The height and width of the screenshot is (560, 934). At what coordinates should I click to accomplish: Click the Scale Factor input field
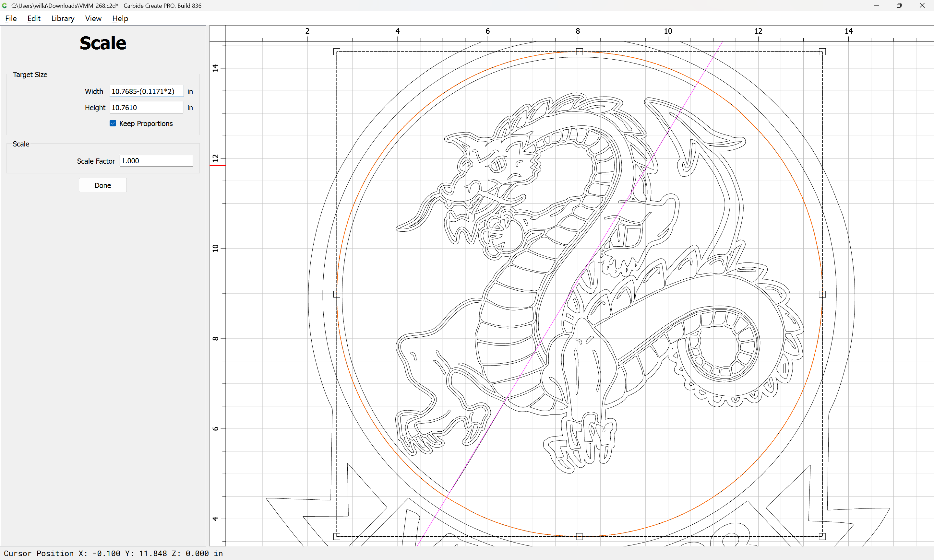(x=156, y=161)
